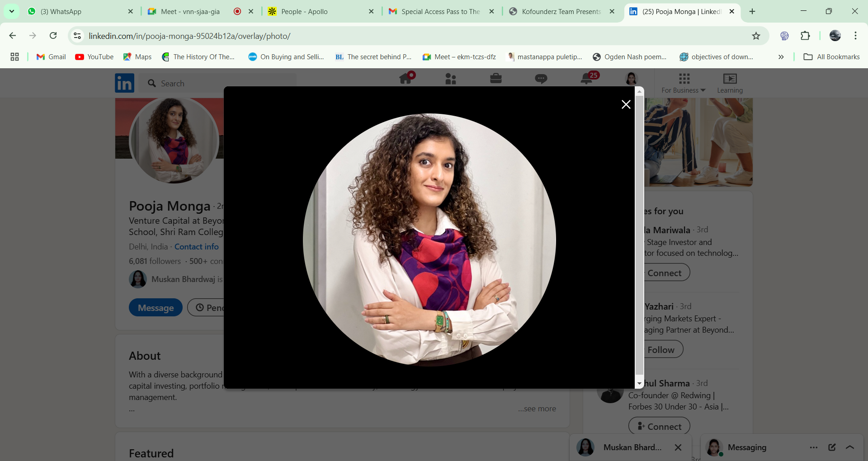Open Muskan Bhardwaj mutual connection link
Viewport: 868px width, 461px height.
[x=176, y=279]
